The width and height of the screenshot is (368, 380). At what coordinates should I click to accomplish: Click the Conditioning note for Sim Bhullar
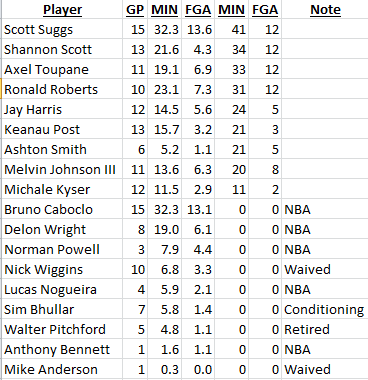pyautogui.click(x=325, y=309)
